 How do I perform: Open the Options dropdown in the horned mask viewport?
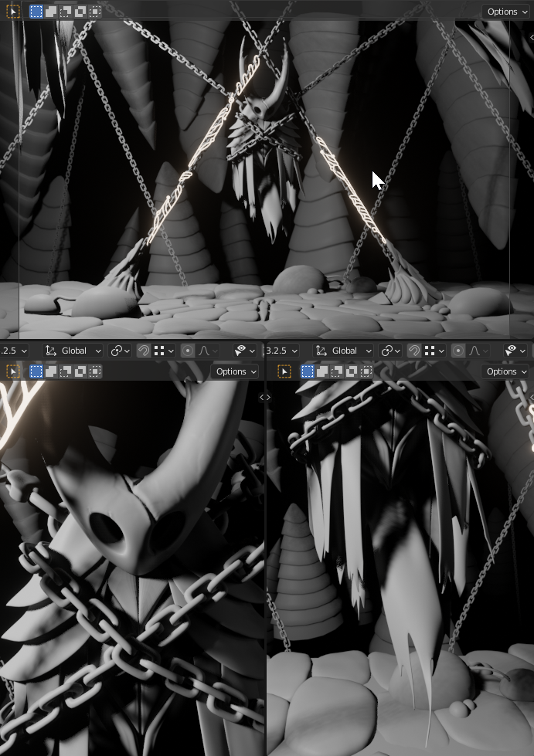[235, 371]
